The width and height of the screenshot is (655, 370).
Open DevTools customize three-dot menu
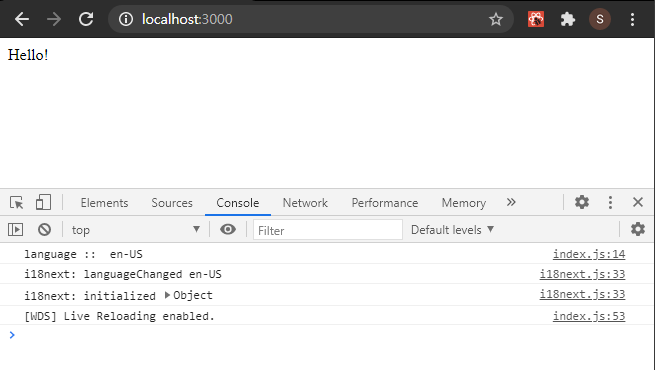pos(610,202)
